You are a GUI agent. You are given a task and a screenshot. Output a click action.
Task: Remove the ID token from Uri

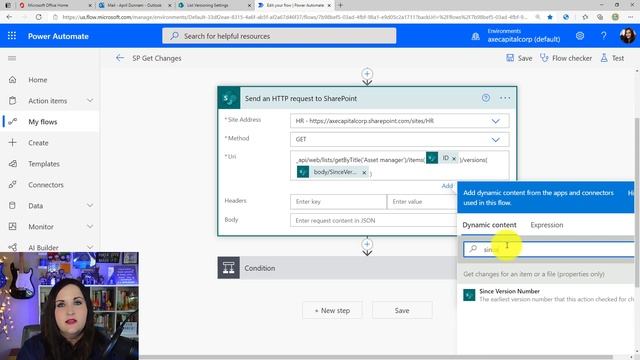pyautogui.click(x=454, y=158)
